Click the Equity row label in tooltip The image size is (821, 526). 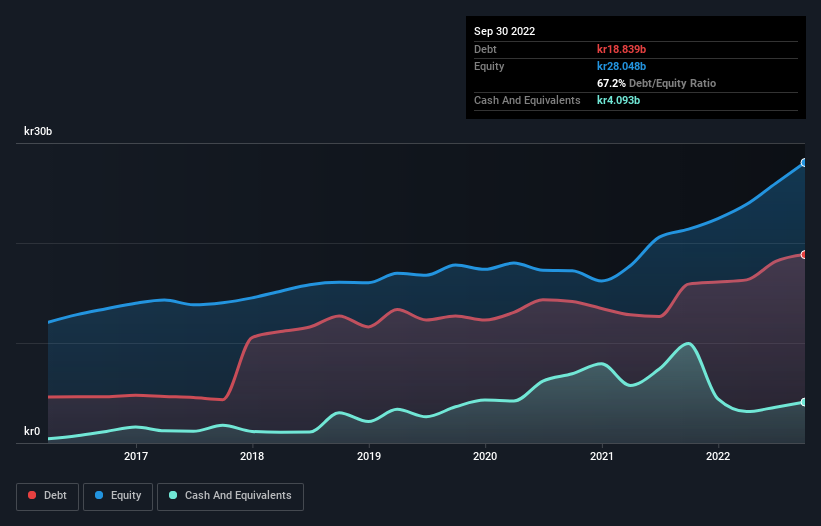click(489, 66)
